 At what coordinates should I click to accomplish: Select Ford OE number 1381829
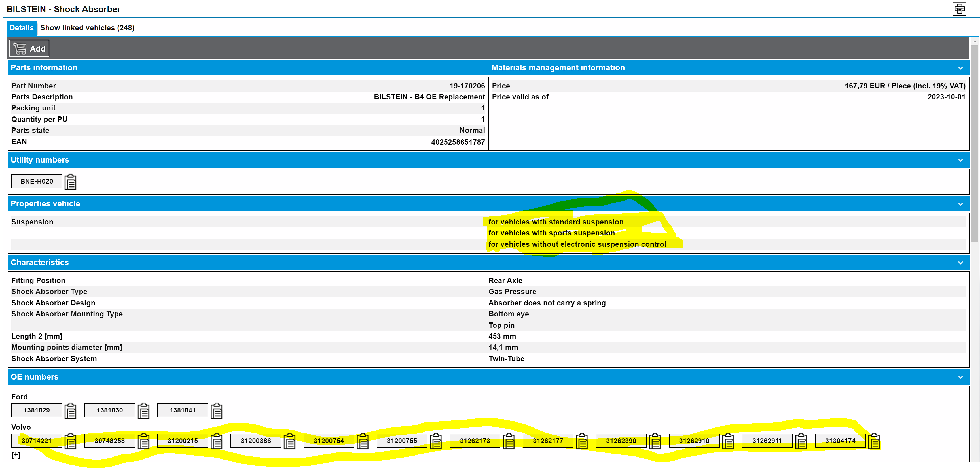(x=37, y=410)
